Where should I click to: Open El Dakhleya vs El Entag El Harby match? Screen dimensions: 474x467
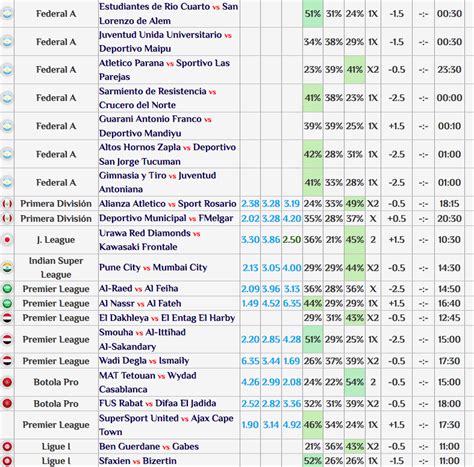(x=167, y=318)
